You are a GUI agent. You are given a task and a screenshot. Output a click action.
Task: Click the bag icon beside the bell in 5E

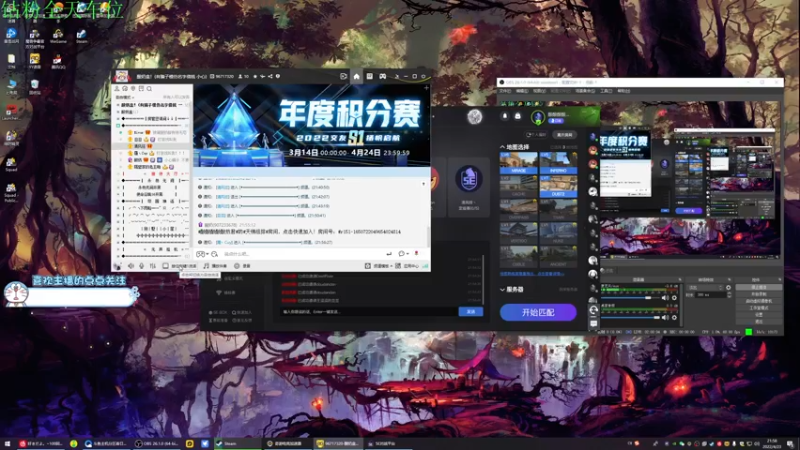tap(517, 116)
